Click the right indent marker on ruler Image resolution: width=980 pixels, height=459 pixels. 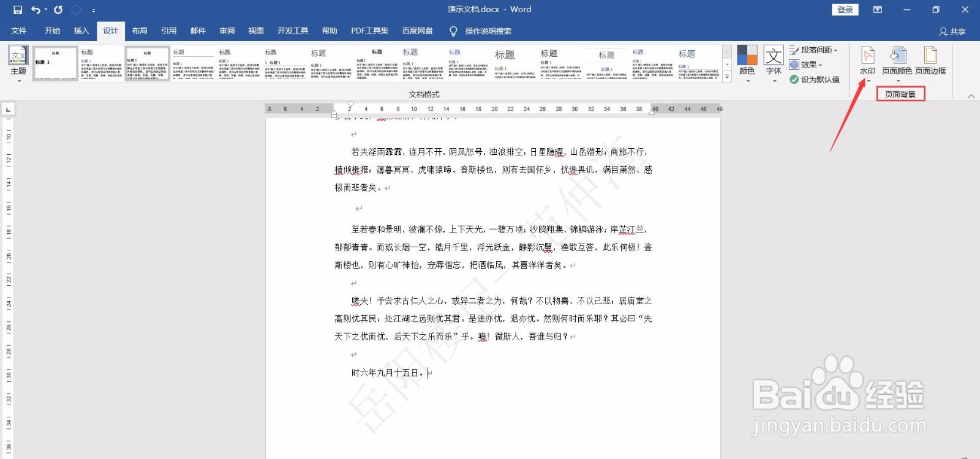652,112
